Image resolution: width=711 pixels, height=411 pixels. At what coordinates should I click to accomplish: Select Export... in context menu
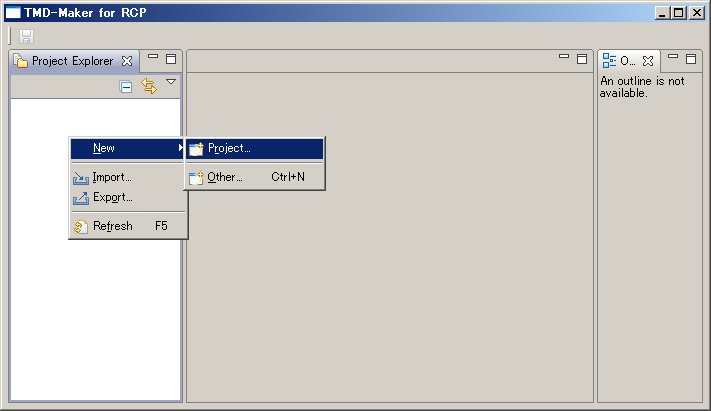tap(128, 197)
